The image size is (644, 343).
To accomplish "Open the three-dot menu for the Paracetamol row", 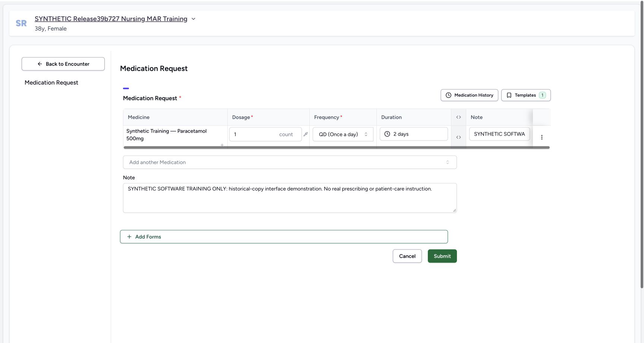I will pos(542,137).
